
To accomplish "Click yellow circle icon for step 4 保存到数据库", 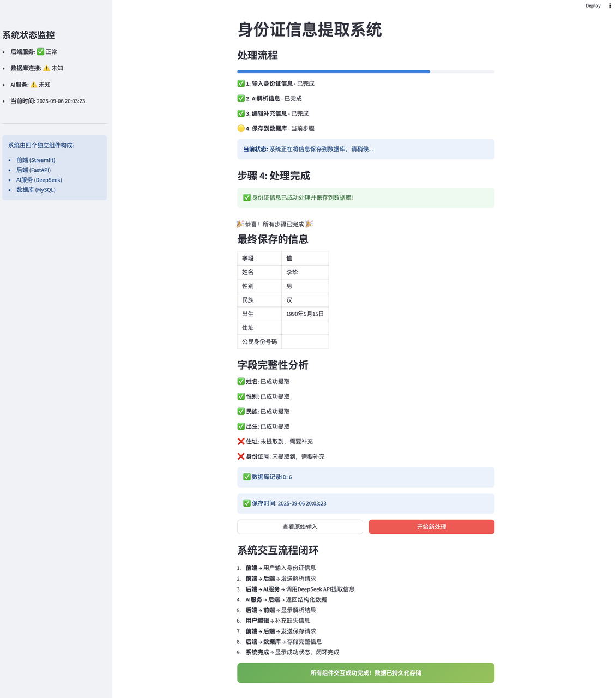I will [241, 129].
